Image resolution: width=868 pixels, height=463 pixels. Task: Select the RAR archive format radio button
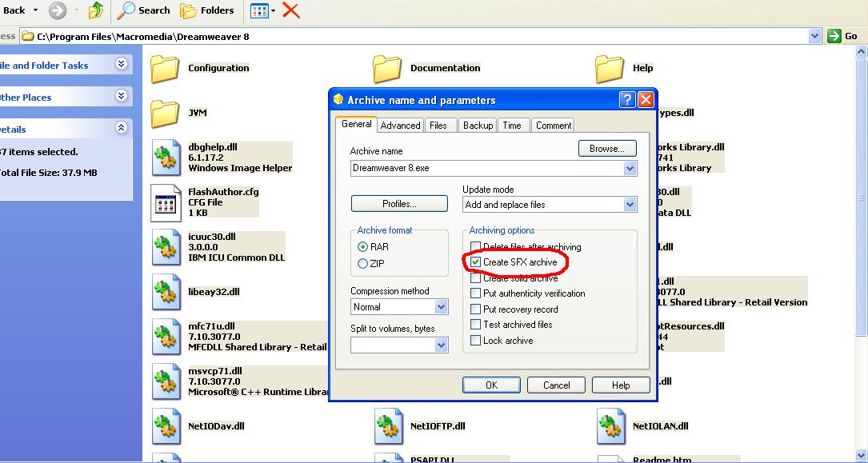pos(362,247)
